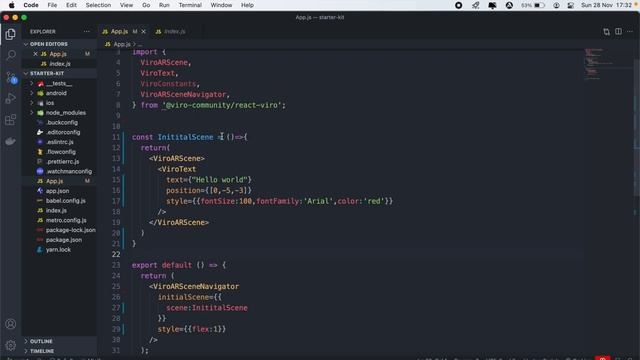Screen dimensions: 640x360
Task: Open the Manage gear icon
Action: click(x=11, y=345)
